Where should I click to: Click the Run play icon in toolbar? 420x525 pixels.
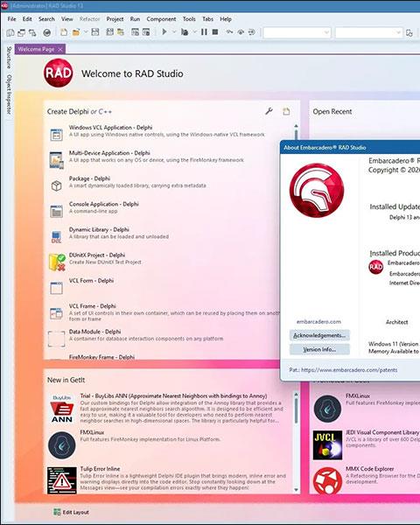pyautogui.click(x=164, y=31)
